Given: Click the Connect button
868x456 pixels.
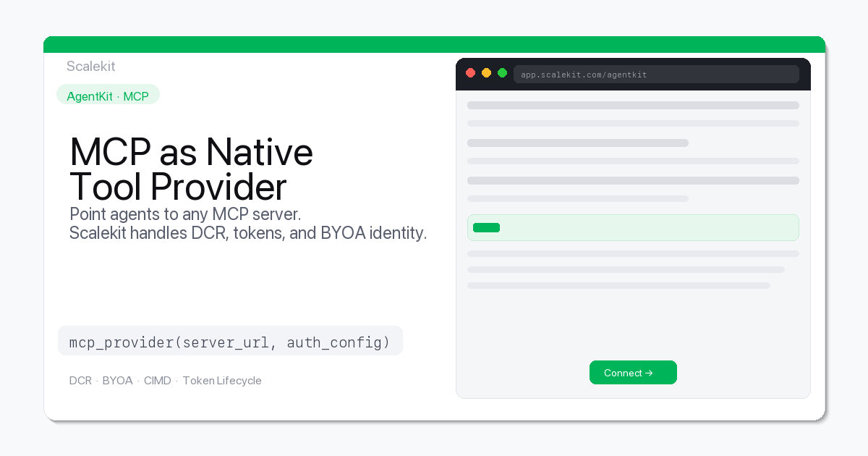Looking at the screenshot, I should pos(633,372).
